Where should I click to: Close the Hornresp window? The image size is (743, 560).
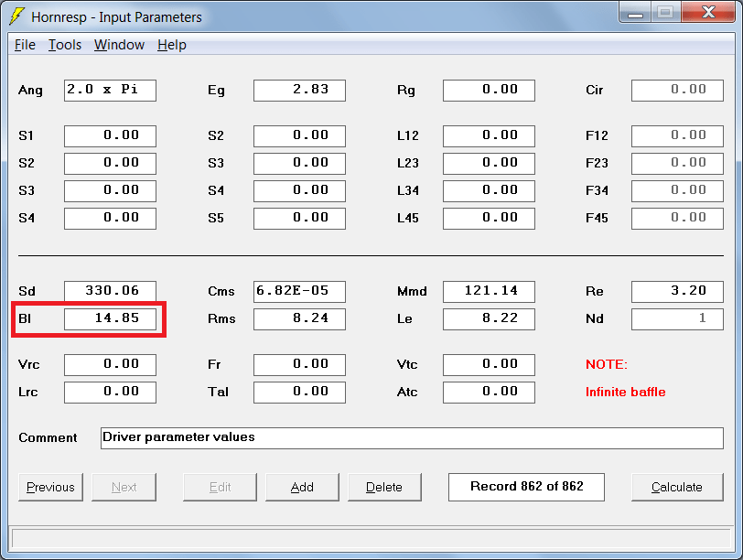(x=708, y=12)
